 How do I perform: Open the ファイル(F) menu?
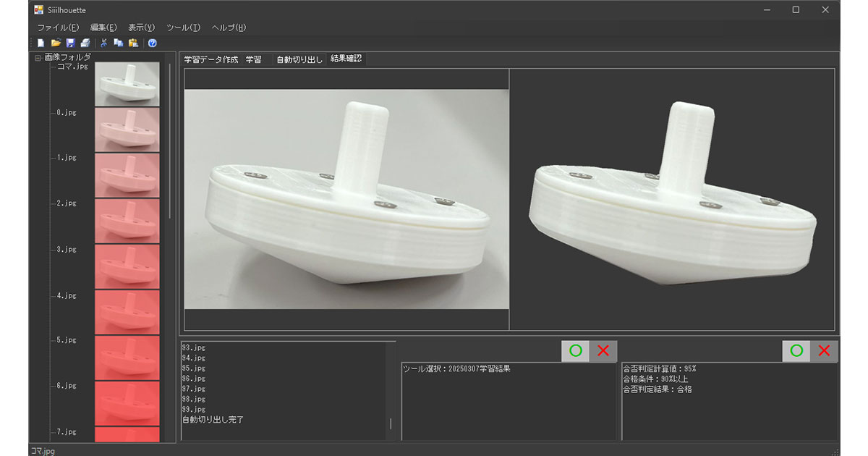(58, 28)
